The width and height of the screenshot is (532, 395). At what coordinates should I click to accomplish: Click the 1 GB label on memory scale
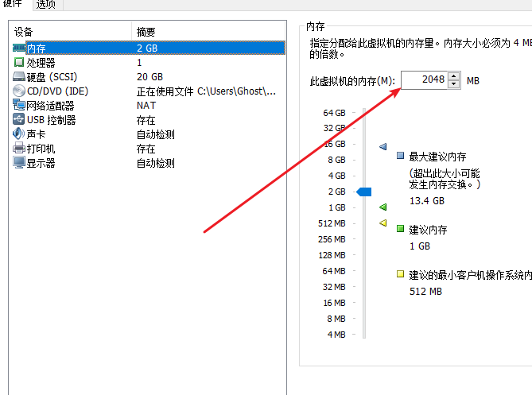click(337, 207)
